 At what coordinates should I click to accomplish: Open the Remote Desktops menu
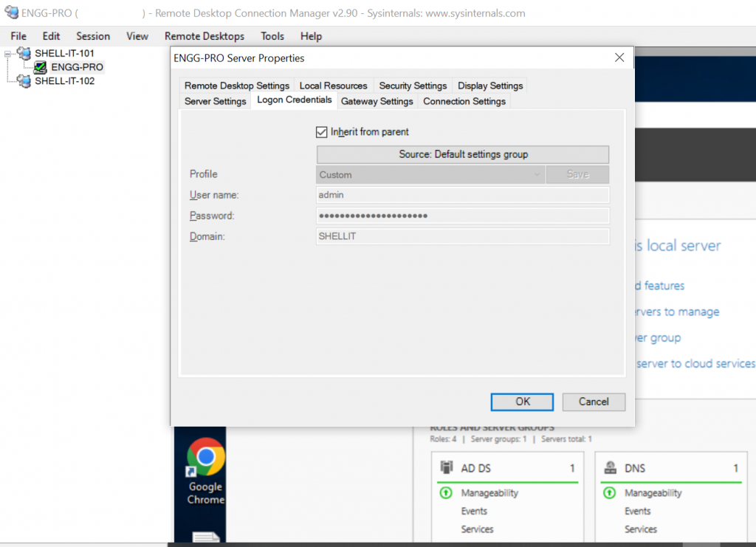205,36
